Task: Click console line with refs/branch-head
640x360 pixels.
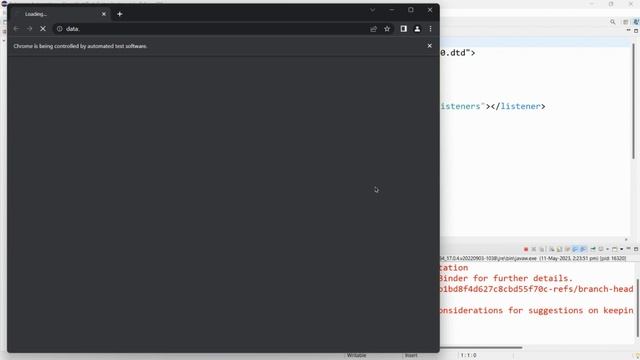Action: (536, 289)
